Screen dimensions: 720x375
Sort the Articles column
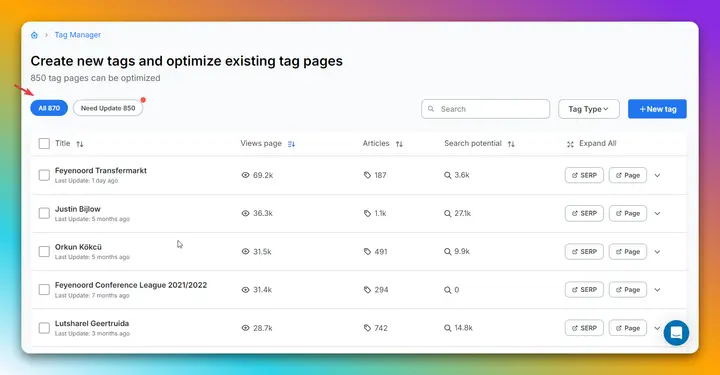coord(399,144)
